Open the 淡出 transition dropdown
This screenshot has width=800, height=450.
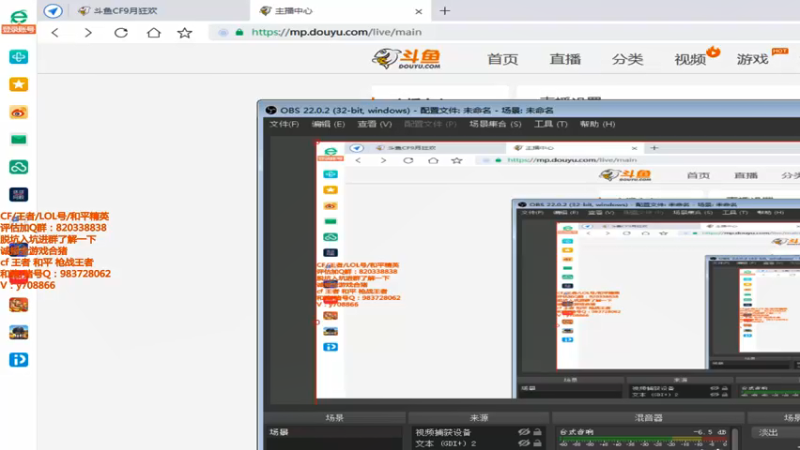click(776, 433)
